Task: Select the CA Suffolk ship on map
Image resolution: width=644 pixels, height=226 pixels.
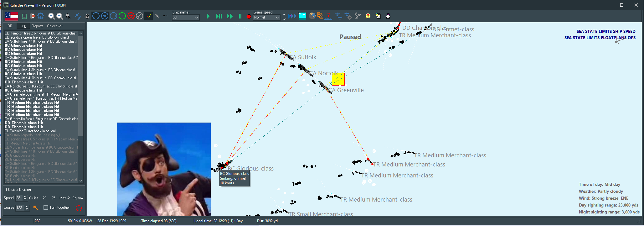Action: [x=286, y=54]
